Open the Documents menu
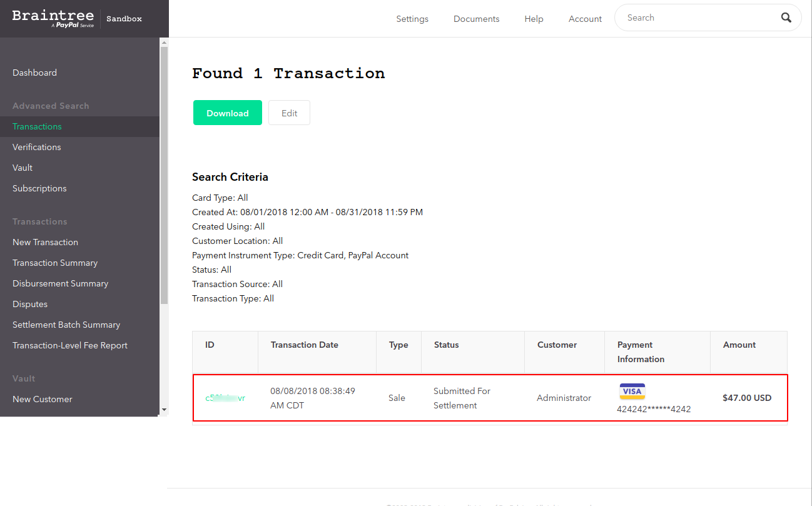Screen dimensions: 812x506 click(477, 19)
